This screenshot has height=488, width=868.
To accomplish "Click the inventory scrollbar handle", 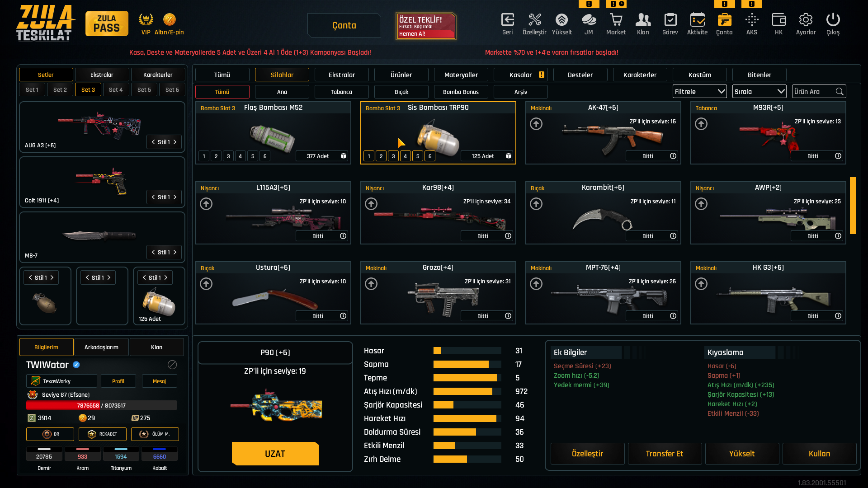I will click(x=853, y=206).
